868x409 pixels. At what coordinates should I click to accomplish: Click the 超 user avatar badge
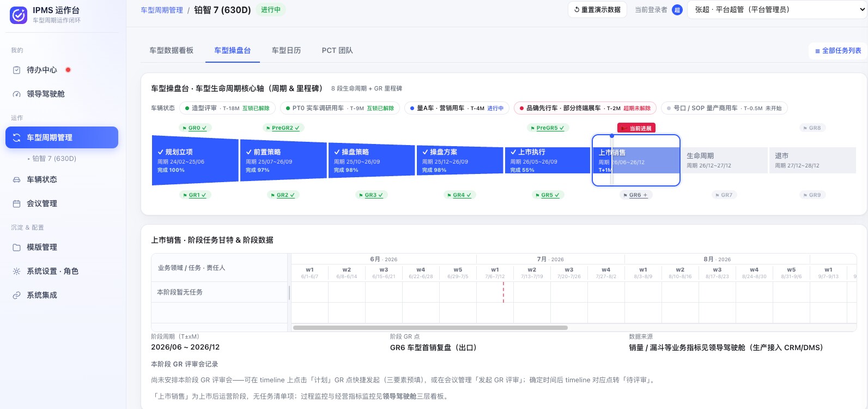tap(677, 10)
